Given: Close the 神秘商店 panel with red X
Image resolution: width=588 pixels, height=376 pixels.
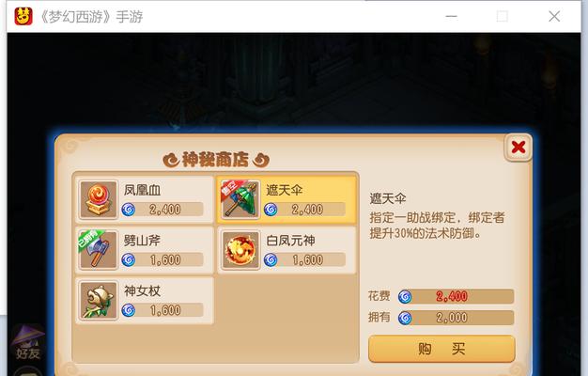Looking at the screenshot, I should (x=518, y=147).
